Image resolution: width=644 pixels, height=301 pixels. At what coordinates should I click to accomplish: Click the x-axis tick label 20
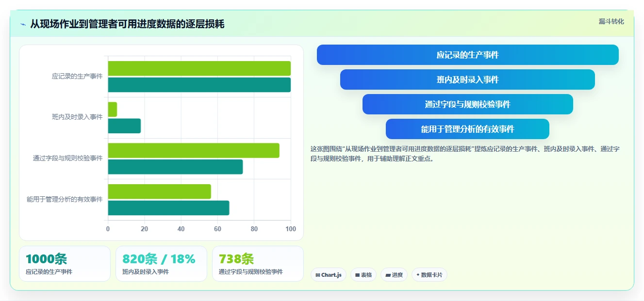click(144, 229)
